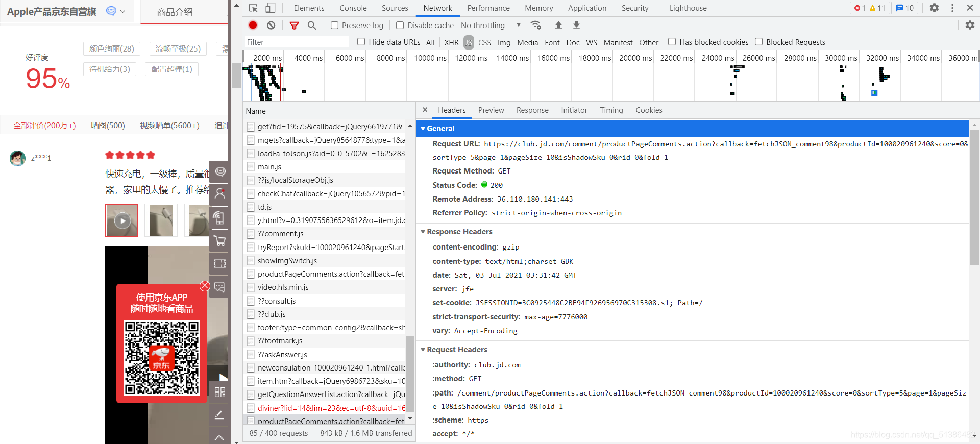Toggle the red filter funnel icon
Screen dimensions: 980x444
click(295, 25)
